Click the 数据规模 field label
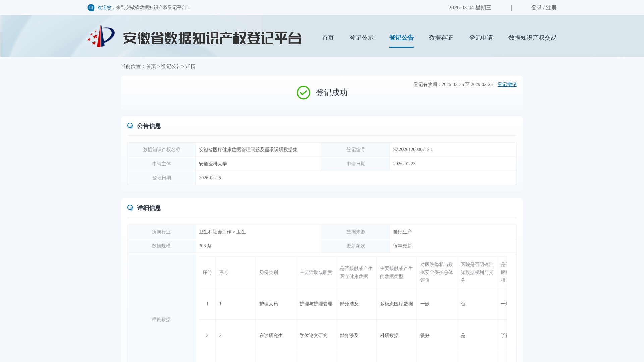Image resolution: width=644 pixels, height=362 pixels. 161,246
